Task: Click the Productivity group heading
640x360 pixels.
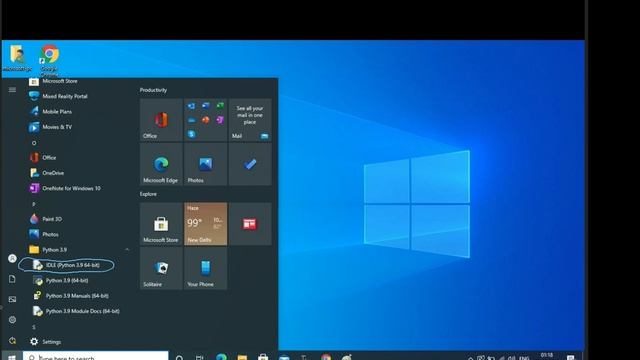Action: pyautogui.click(x=153, y=90)
